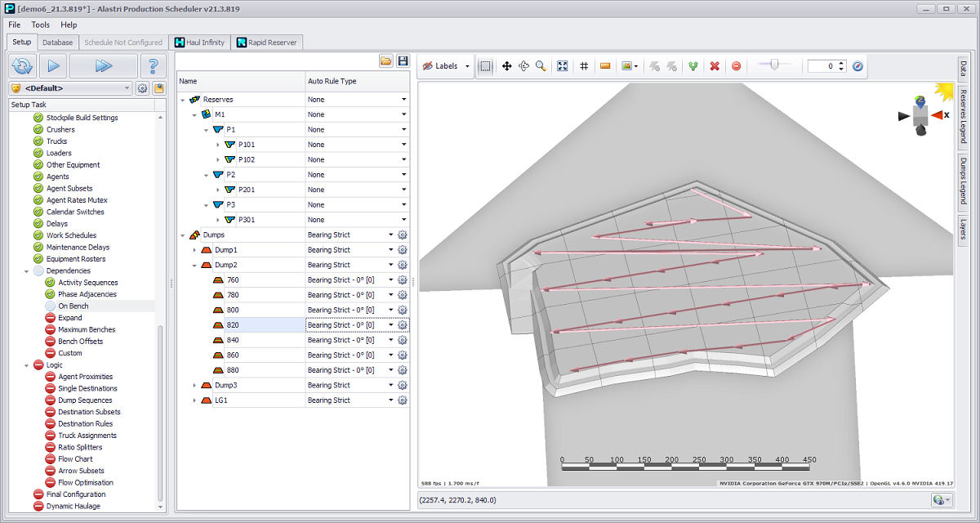Image resolution: width=980 pixels, height=523 pixels.
Task: Open the Tools menu
Action: click(41, 25)
